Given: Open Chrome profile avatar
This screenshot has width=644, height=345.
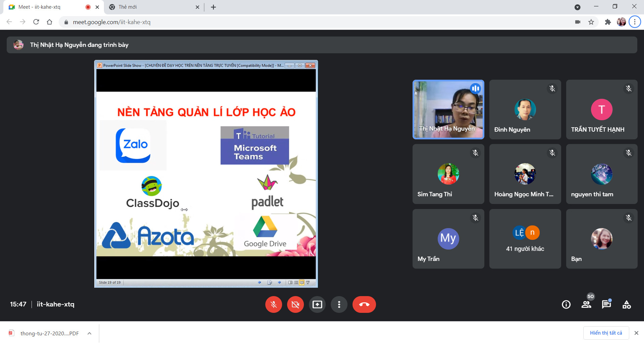Looking at the screenshot, I should pyautogui.click(x=621, y=22).
